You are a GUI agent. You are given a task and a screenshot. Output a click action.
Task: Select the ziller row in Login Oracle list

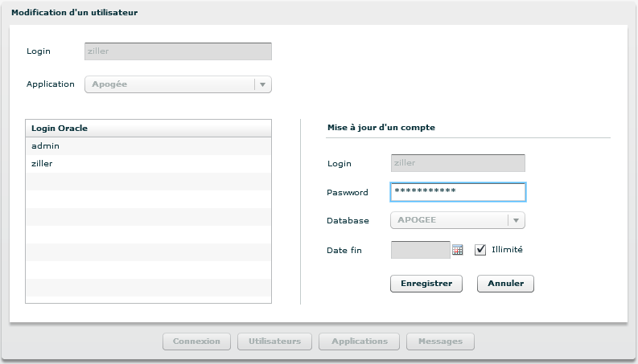(x=149, y=164)
